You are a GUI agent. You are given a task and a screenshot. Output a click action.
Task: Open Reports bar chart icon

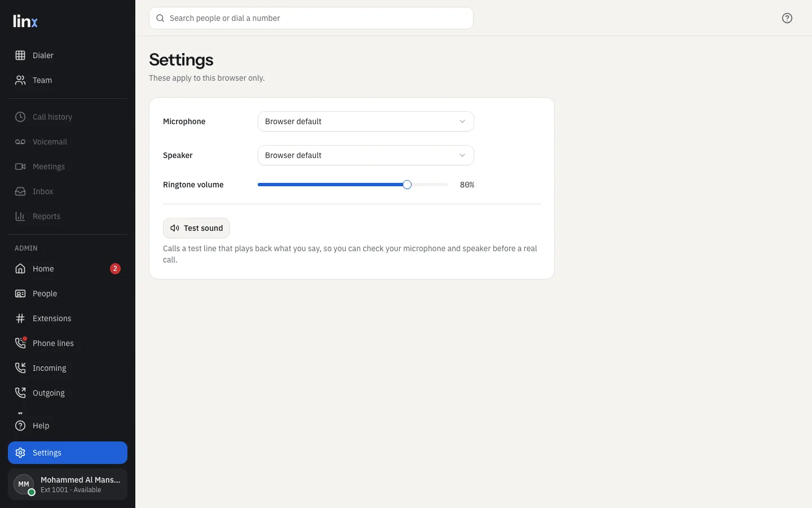coord(20,216)
